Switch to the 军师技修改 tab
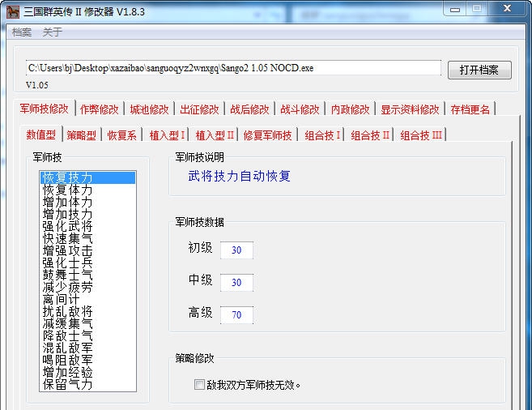The height and width of the screenshot is (410, 532). click(x=44, y=109)
